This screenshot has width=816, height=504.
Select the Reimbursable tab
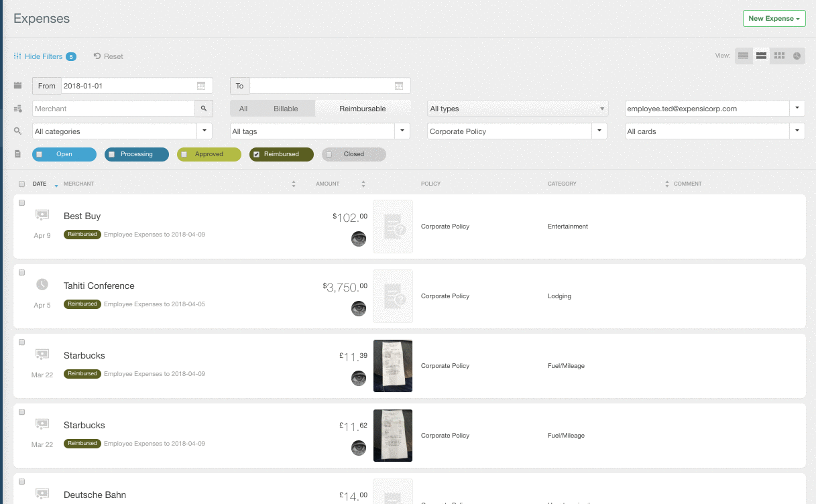363,109
